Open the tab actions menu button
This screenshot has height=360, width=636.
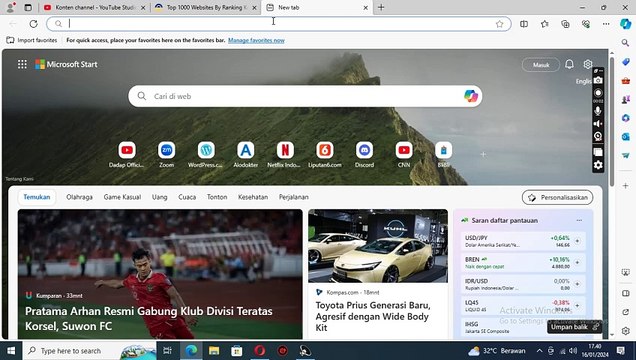coord(28,7)
